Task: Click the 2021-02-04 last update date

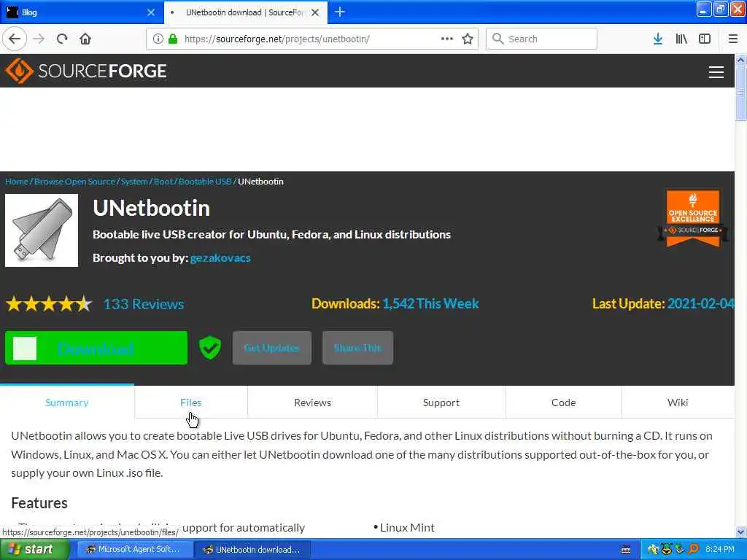Action: pos(701,304)
